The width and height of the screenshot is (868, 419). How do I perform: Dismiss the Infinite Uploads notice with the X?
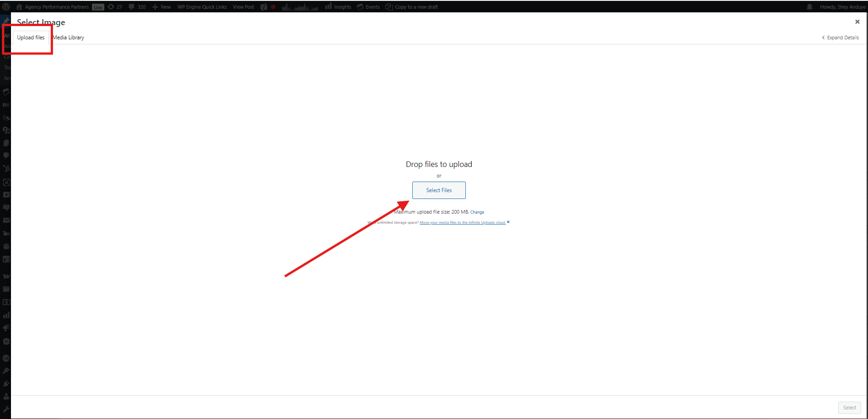[508, 222]
